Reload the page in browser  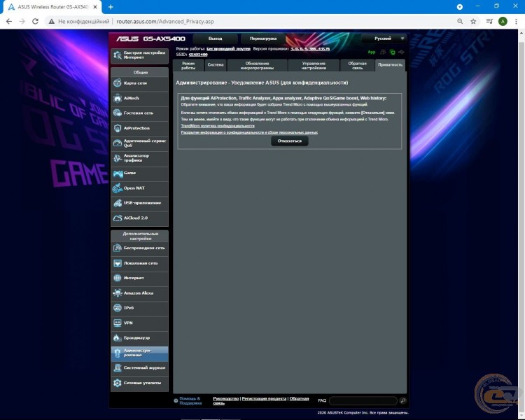pos(35,22)
